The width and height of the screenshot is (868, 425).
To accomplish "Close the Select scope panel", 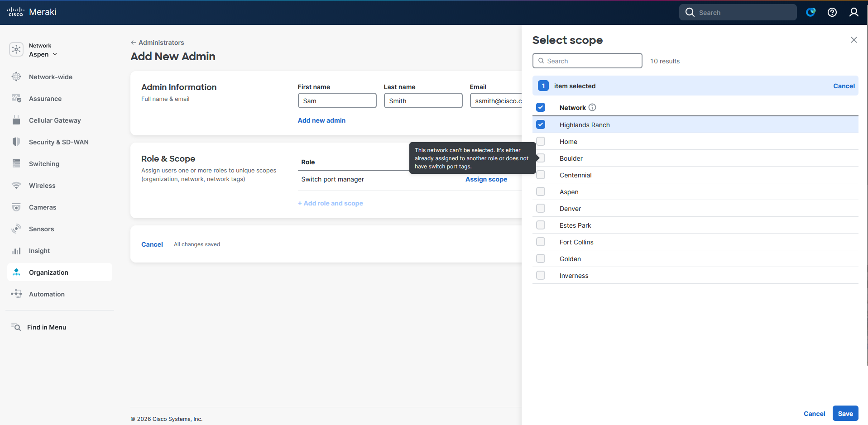I will tap(854, 40).
